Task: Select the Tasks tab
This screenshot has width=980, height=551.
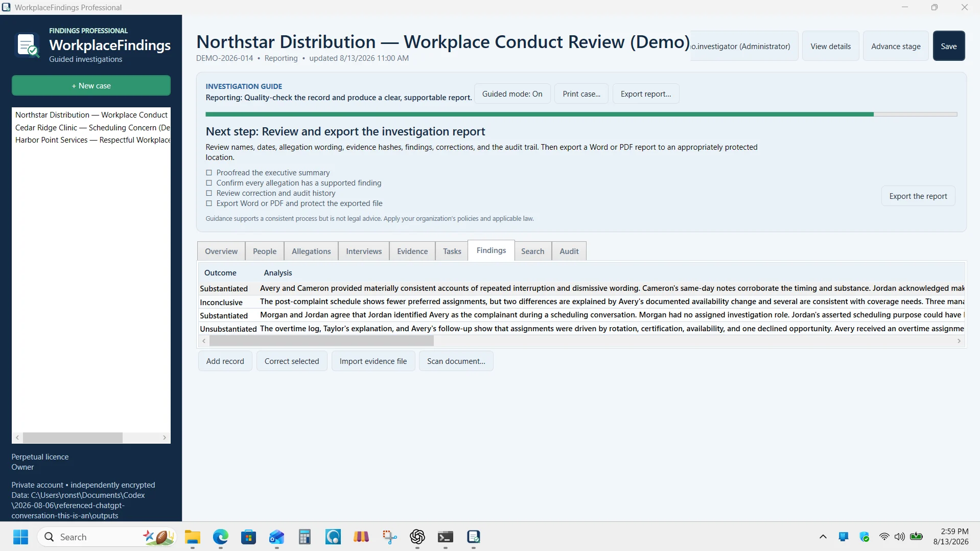Action: [x=452, y=251]
